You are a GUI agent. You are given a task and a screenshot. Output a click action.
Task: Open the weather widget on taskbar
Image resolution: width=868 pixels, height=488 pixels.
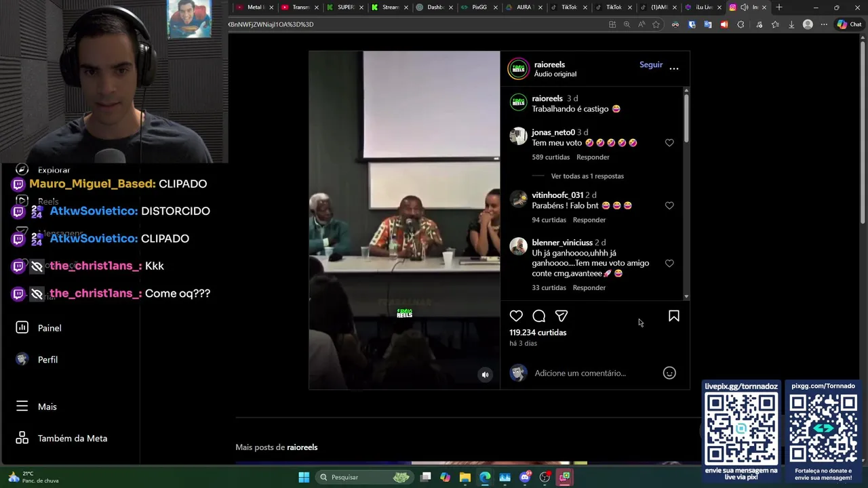[x=33, y=477]
